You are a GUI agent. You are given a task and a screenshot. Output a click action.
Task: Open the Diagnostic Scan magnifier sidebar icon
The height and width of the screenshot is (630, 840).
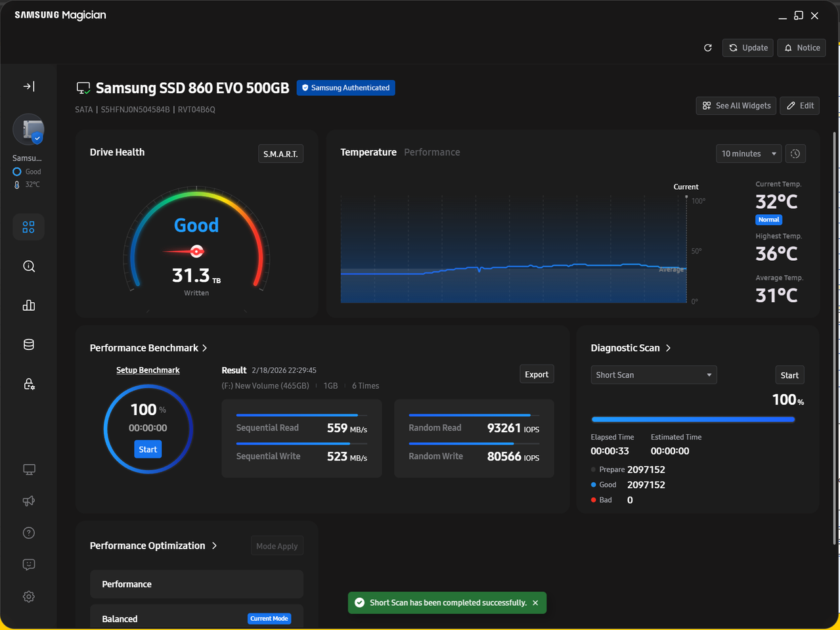(x=29, y=266)
